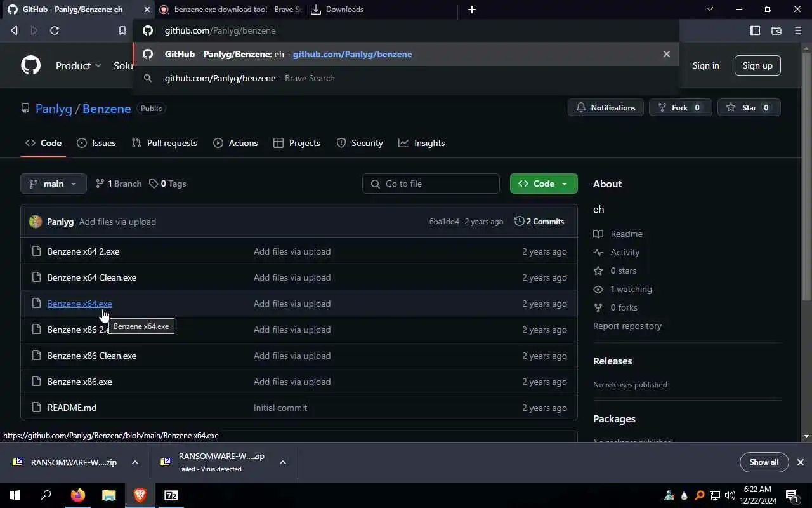
Task: Open Firefox from the taskbar
Action: pyautogui.click(x=78, y=495)
